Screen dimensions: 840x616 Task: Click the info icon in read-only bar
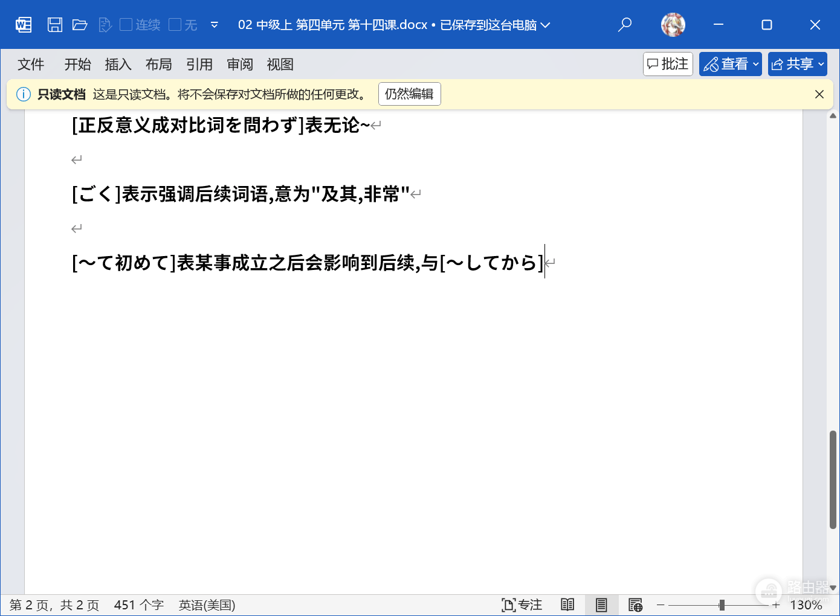(24, 94)
